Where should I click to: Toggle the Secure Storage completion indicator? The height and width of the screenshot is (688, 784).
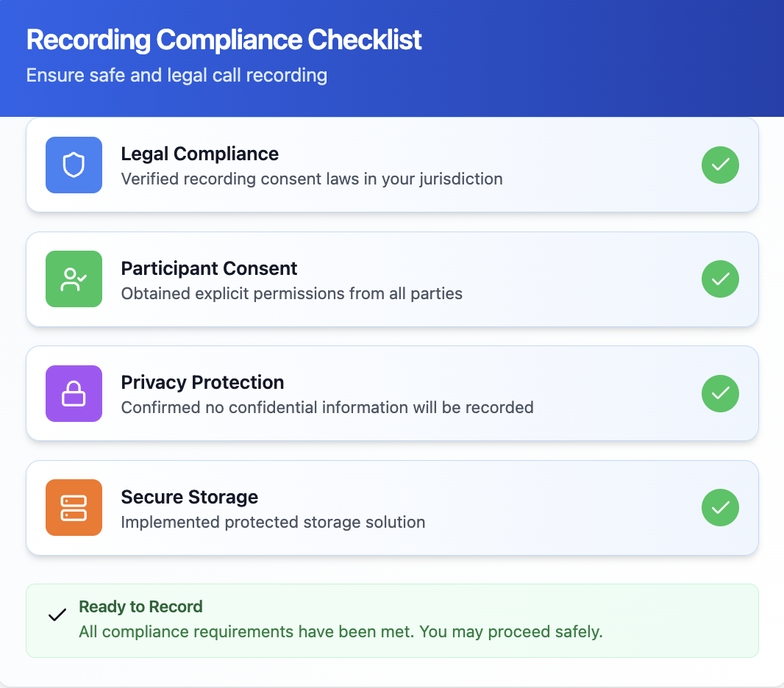(x=720, y=507)
